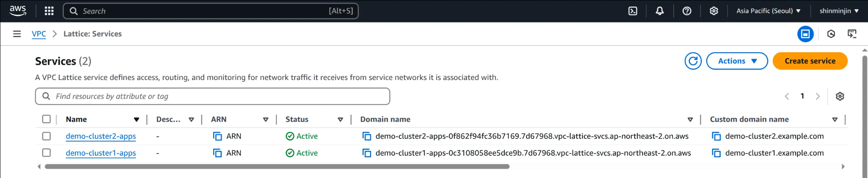The image size is (868, 178).
Task: Click the magnifier icon in the filter box
Action: [46, 96]
